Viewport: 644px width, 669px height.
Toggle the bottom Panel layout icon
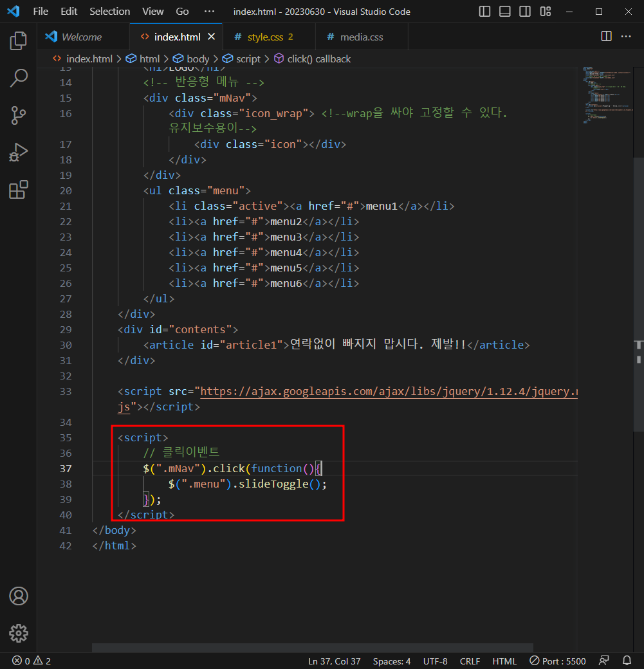tap(505, 12)
